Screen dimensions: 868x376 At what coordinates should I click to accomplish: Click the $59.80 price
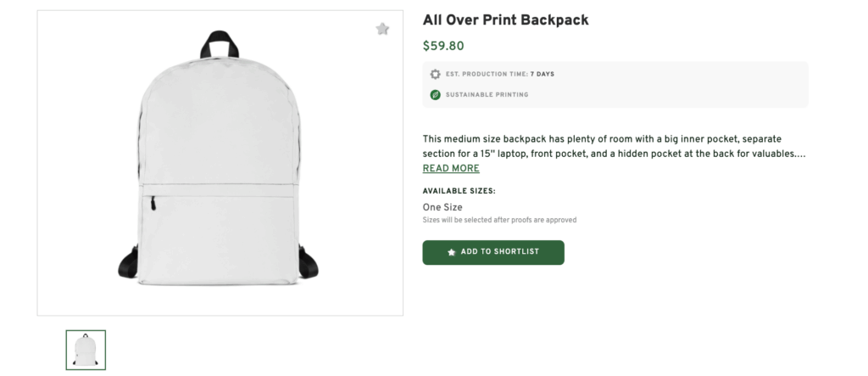click(x=443, y=47)
